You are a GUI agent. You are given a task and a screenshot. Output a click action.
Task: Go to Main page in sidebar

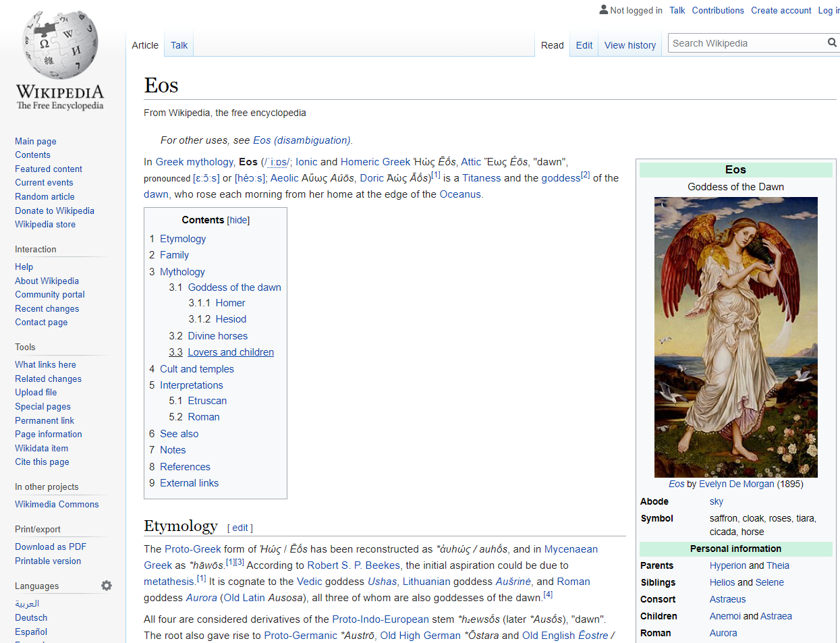point(36,141)
